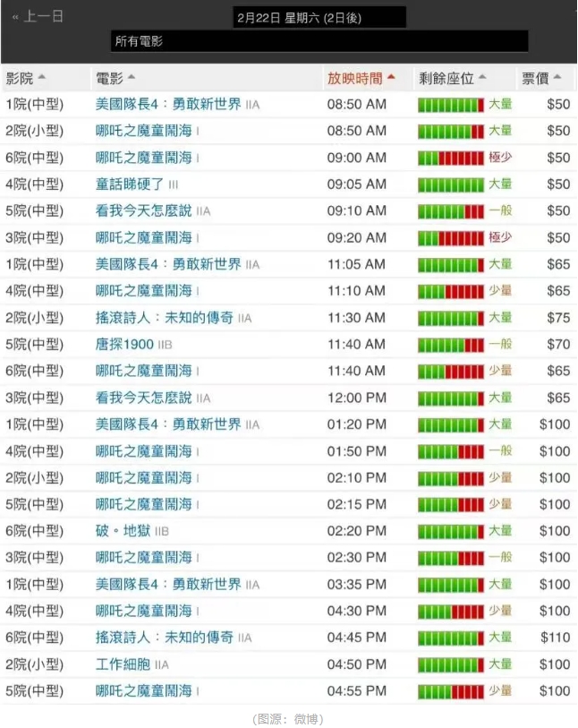Select the $70 ticket price cell
The image size is (578, 728).
558,345
